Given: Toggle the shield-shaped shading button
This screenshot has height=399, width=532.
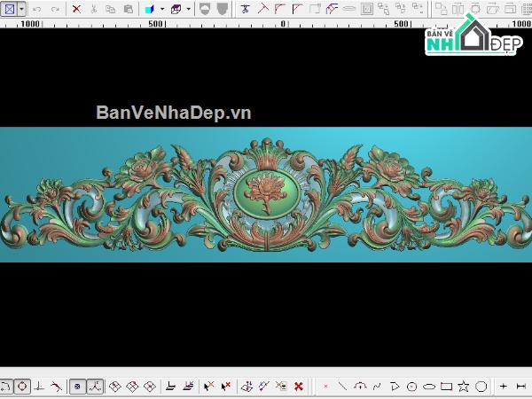Looking at the screenshot, I should [x=205, y=9].
